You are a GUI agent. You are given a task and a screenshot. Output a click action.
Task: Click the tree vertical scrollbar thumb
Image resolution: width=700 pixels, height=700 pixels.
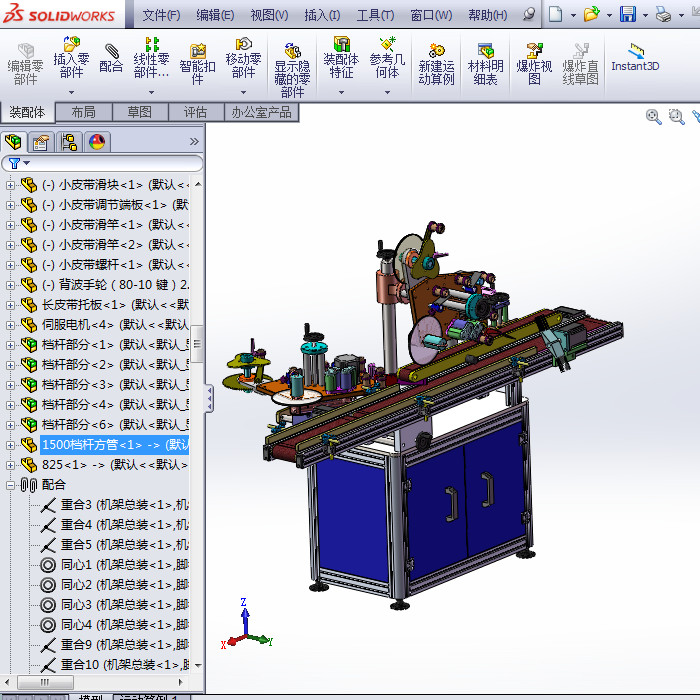coord(197,344)
